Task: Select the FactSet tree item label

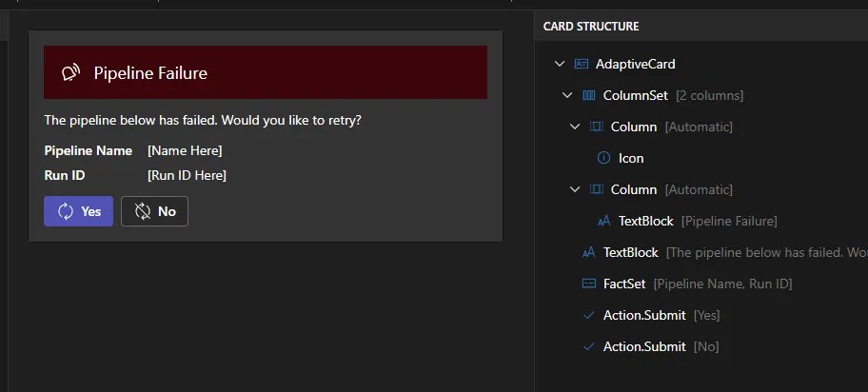Action: coord(624,284)
